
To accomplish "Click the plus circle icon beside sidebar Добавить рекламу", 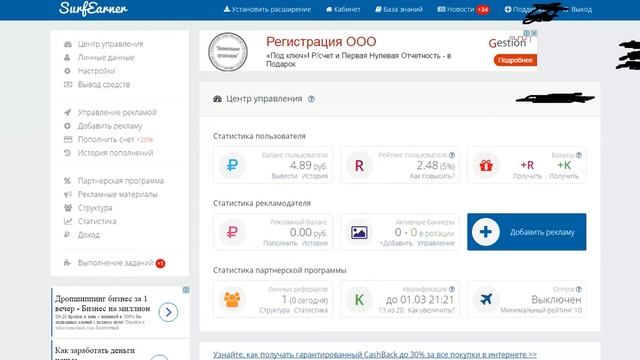I will click(67, 126).
